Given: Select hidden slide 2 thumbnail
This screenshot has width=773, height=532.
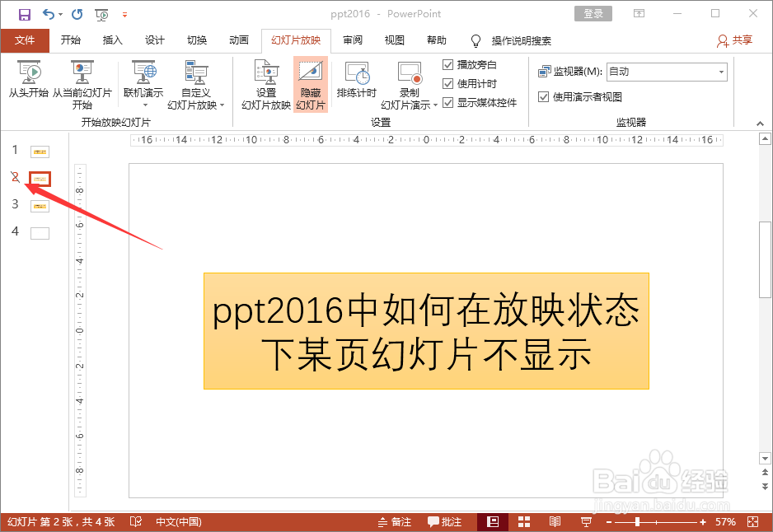Looking at the screenshot, I should click(x=40, y=179).
